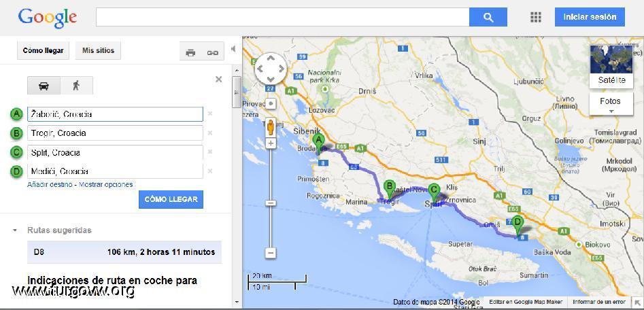Screen dimensions: 644x310
Task: Remove destination C Split
Action: pos(210,152)
